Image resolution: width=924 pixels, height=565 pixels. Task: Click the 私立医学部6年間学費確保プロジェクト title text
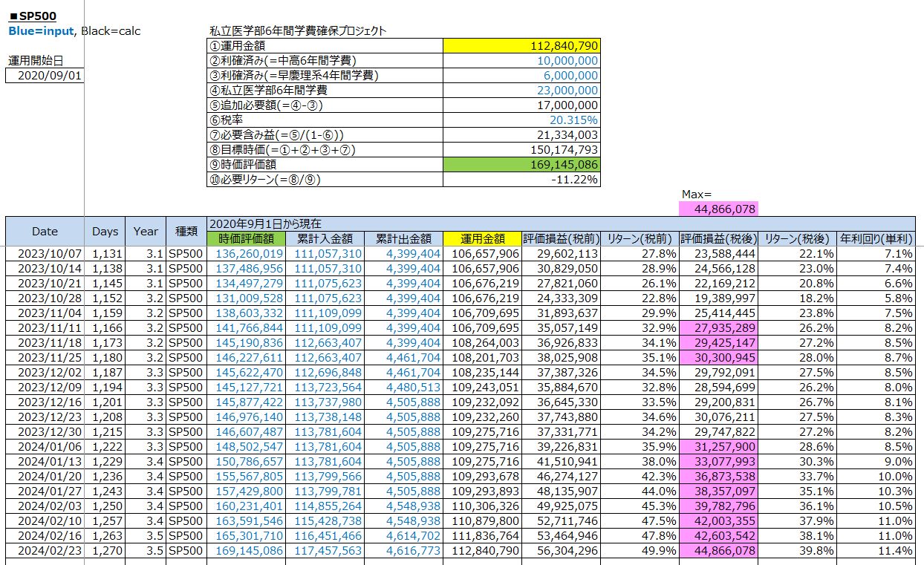[298, 31]
